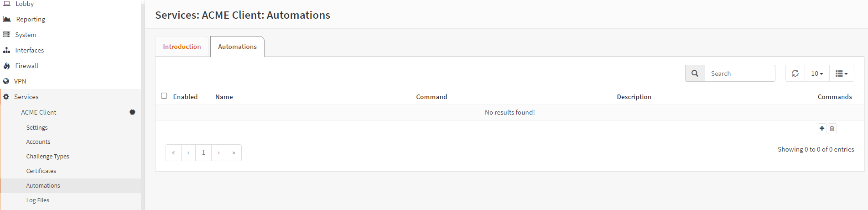The height and width of the screenshot is (210, 868).
Task: Toggle the select-all Enabled checkbox
Action: tap(164, 96)
